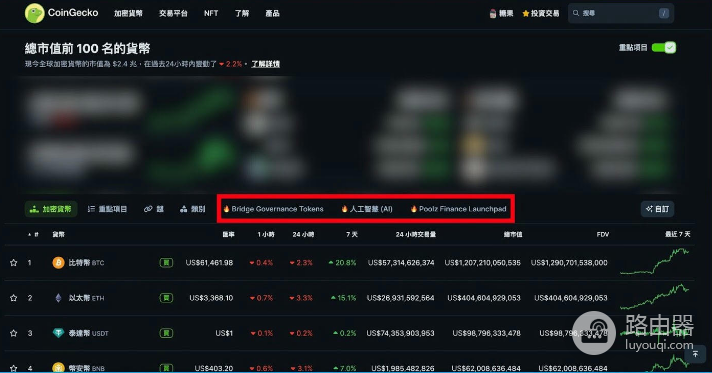Click Bitcoin price US$61,461.98
This screenshot has height=373, width=712.
click(209, 263)
